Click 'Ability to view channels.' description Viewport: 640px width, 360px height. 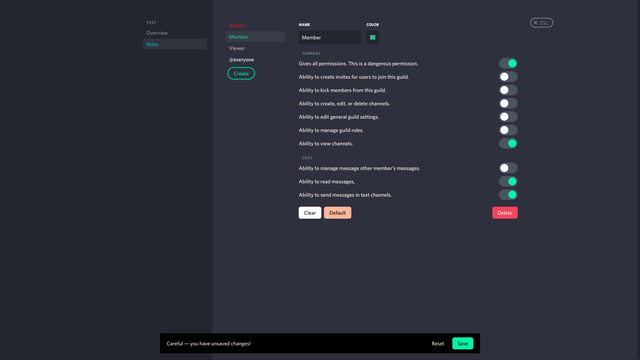(326, 144)
